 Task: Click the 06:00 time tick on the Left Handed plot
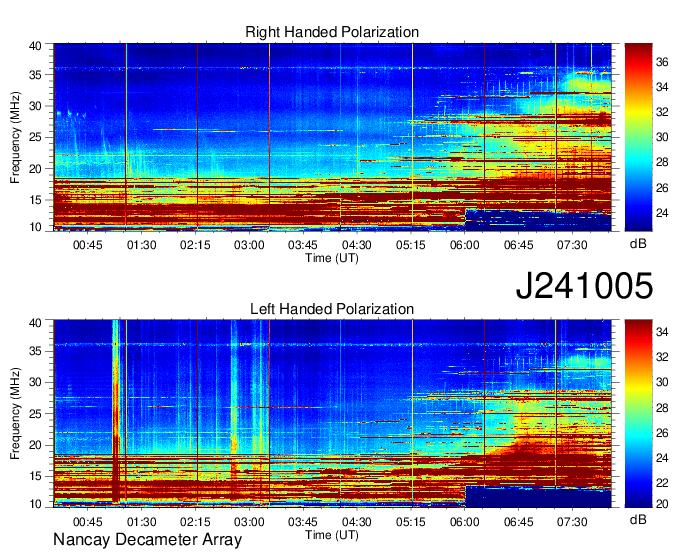(464, 521)
